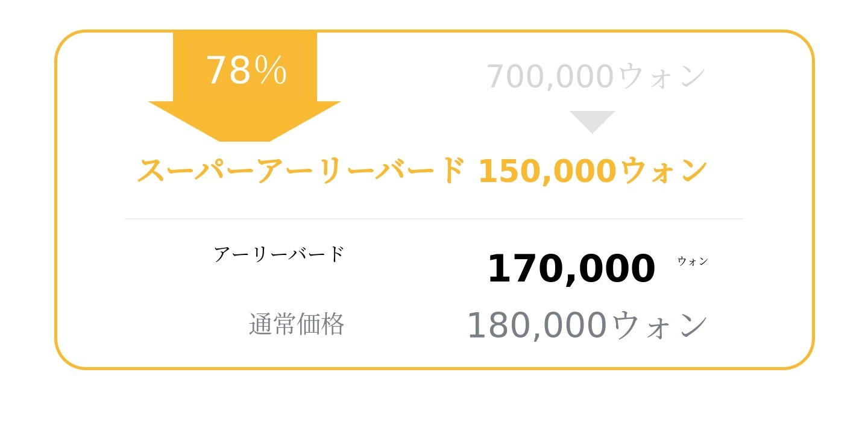
Task: Select the bold 170,000 price
Action: pos(571,269)
